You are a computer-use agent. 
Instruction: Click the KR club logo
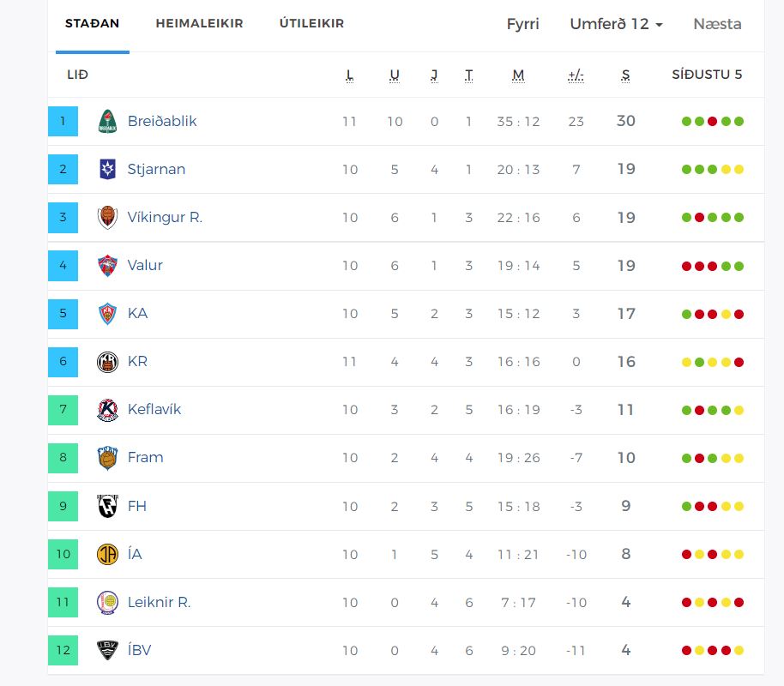coord(107,362)
